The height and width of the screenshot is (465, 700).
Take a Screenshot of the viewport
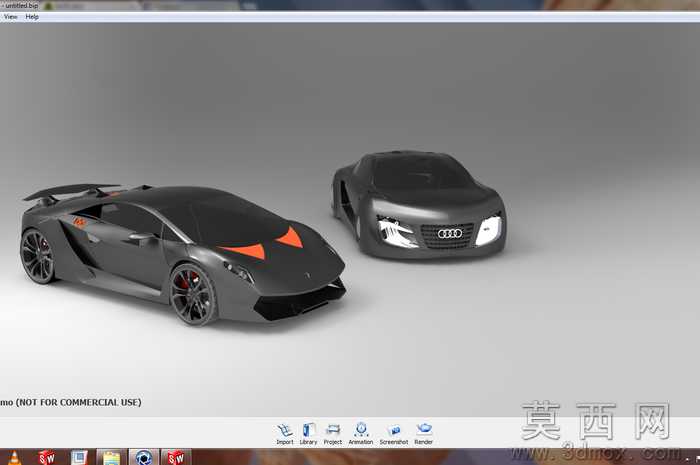[x=394, y=434]
